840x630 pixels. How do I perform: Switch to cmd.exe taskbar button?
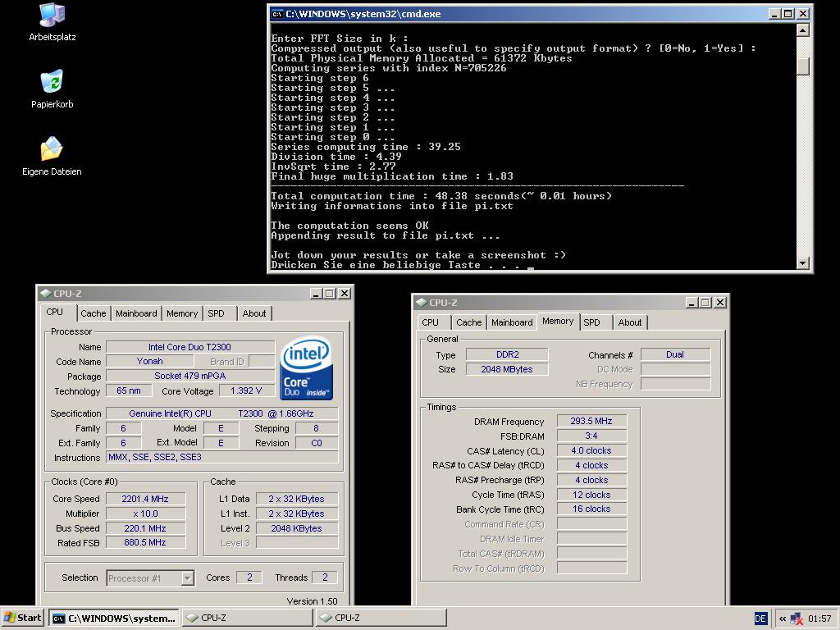click(x=114, y=618)
